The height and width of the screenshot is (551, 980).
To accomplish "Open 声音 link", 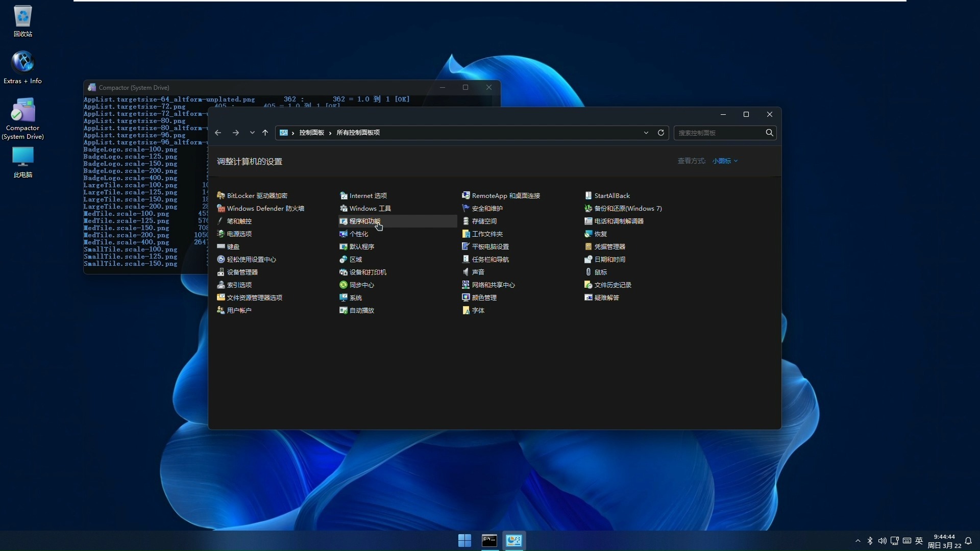I will point(478,272).
